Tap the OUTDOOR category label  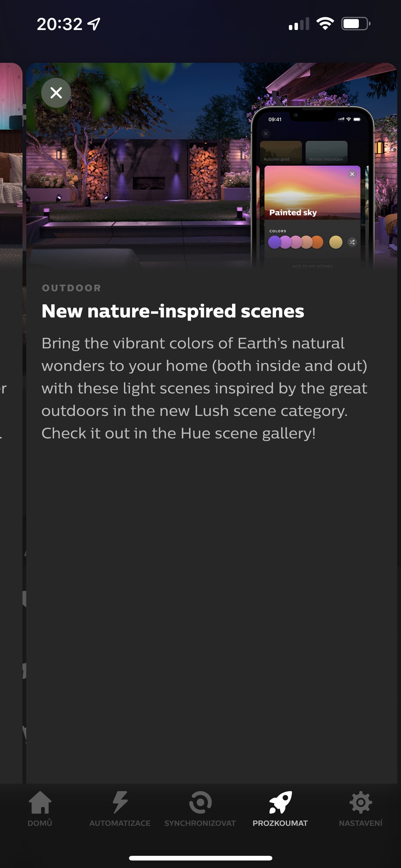pyautogui.click(x=72, y=288)
